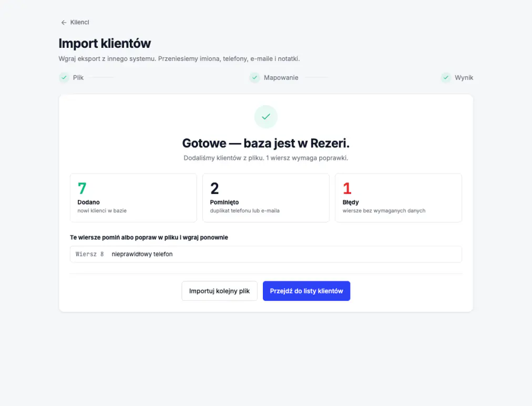Click 'Gotowe — baza jest w Rezeri.' heading
The width and height of the screenshot is (532, 406).
266,143
